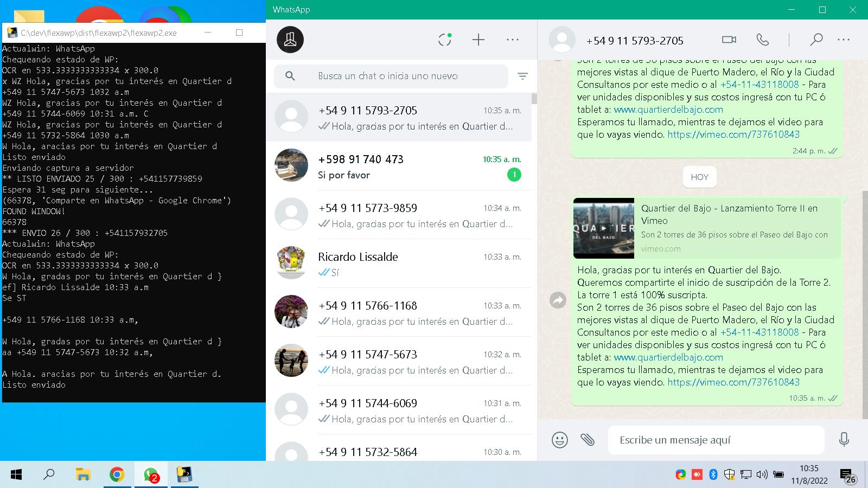Click the red tray icon next to Bluetooth
Image resolution: width=868 pixels, height=488 pixels.
697,475
